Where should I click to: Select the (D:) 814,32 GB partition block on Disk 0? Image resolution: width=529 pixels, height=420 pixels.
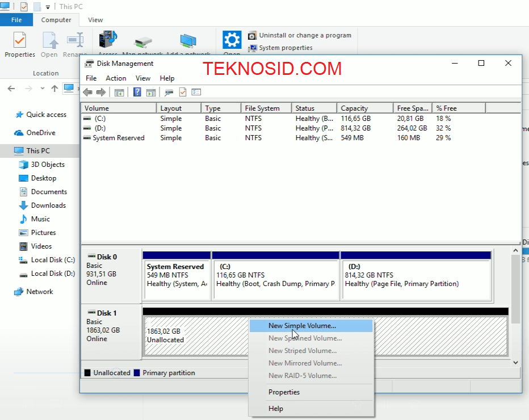[416, 276]
